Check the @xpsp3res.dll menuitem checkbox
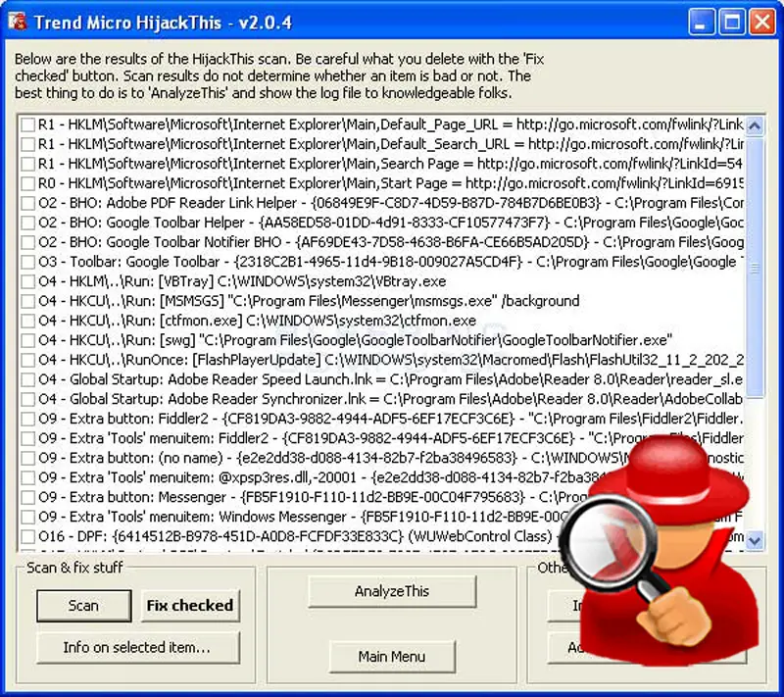The image size is (784, 697). (28, 477)
